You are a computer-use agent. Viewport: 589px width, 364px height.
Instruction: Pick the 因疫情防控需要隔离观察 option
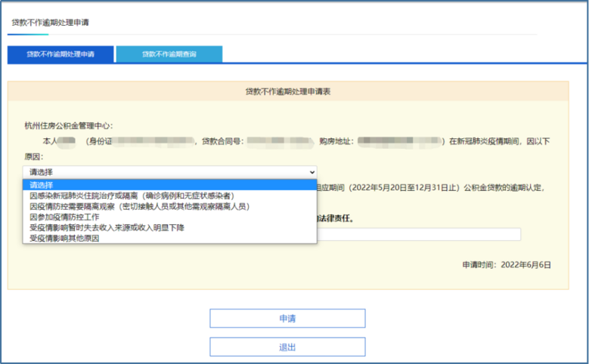click(x=139, y=206)
